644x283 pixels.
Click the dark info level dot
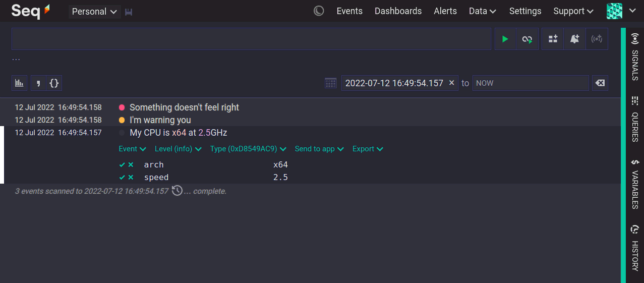(122, 133)
